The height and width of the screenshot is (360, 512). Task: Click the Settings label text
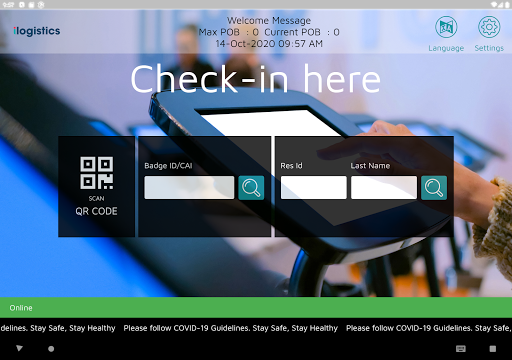(x=489, y=48)
